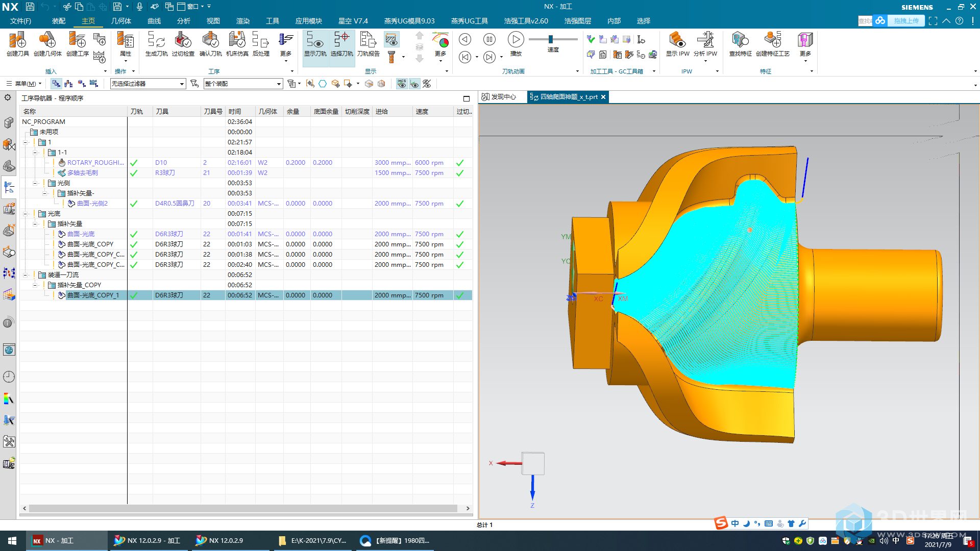Click the taskbar clock showing 2021/7/9

tap(938, 541)
